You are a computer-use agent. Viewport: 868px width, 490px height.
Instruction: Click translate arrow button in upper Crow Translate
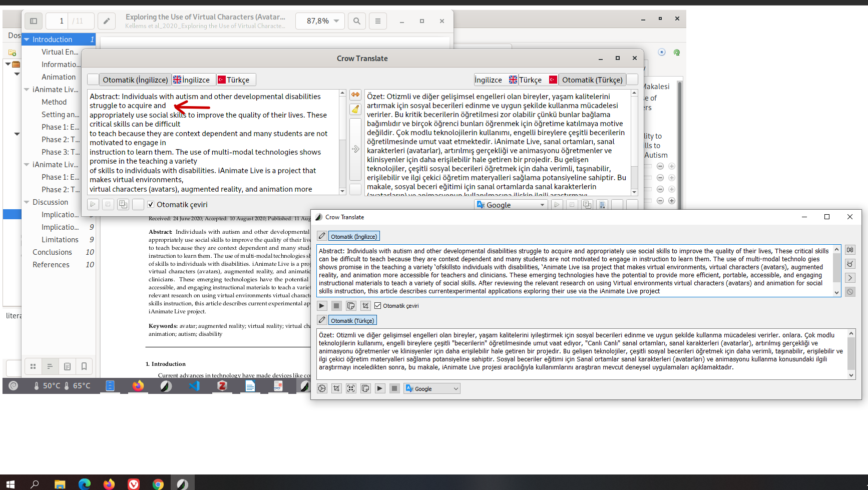(355, 149)
